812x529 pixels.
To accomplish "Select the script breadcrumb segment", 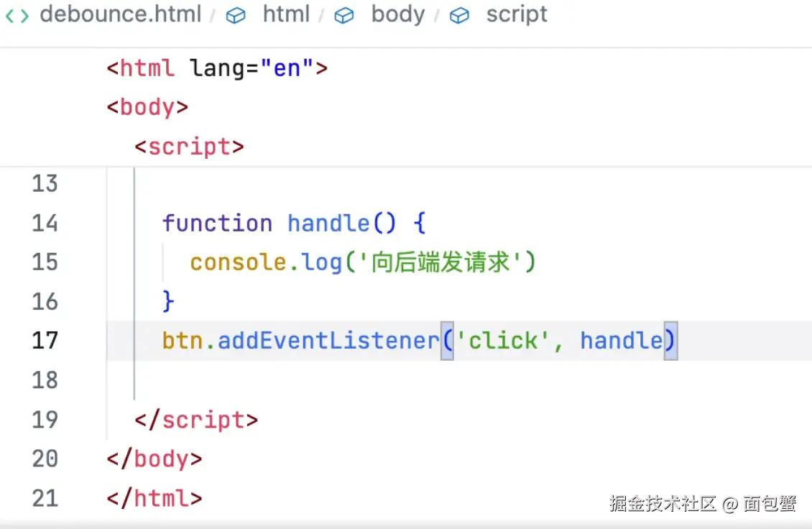I will tap(516, 14).
